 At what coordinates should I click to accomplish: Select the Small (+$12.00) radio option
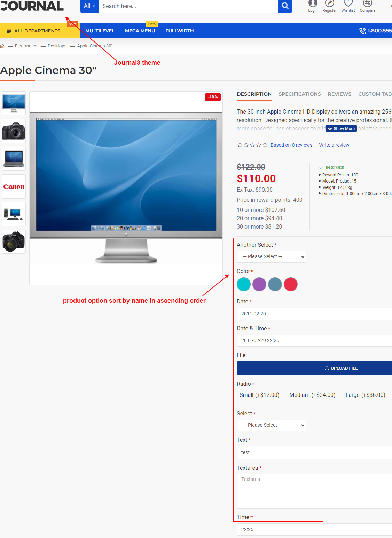[x=259, y=395]
